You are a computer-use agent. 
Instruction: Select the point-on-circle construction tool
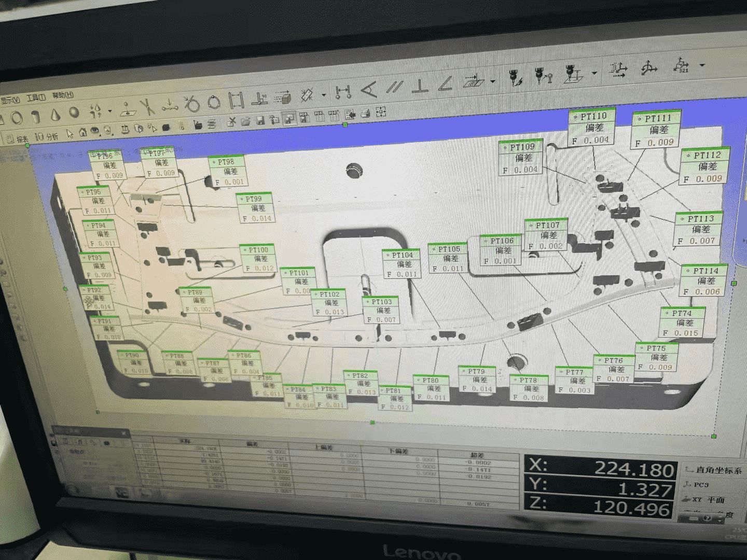[214, 102]
